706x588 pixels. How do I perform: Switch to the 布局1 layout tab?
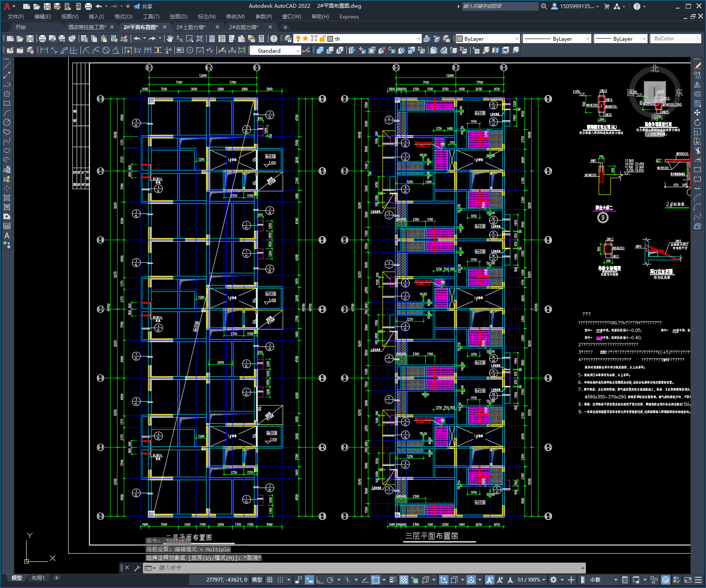point(38,578)
